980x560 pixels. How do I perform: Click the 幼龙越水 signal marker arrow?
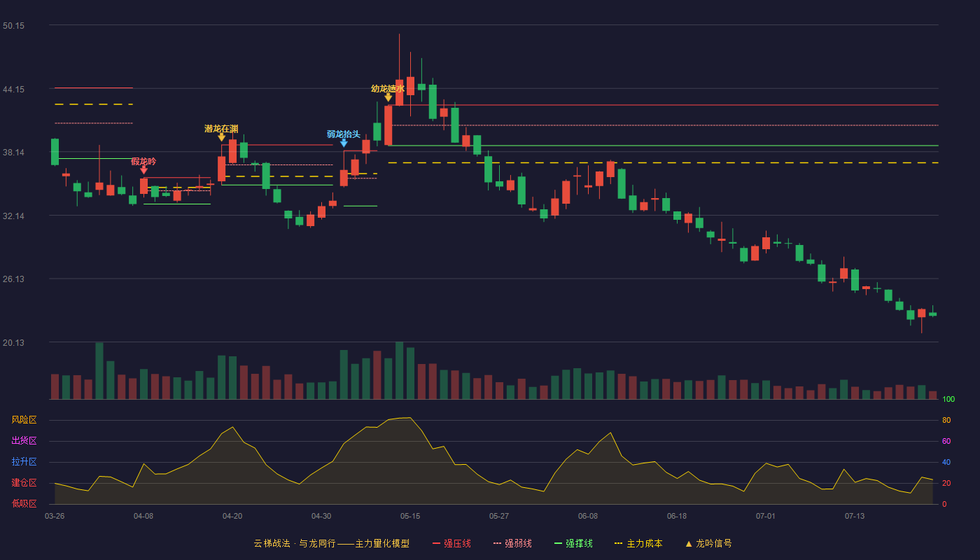[x=388, y=97]
